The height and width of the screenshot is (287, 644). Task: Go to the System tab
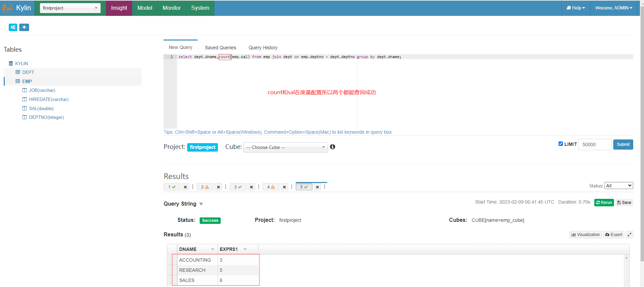(x=200, y=8)
